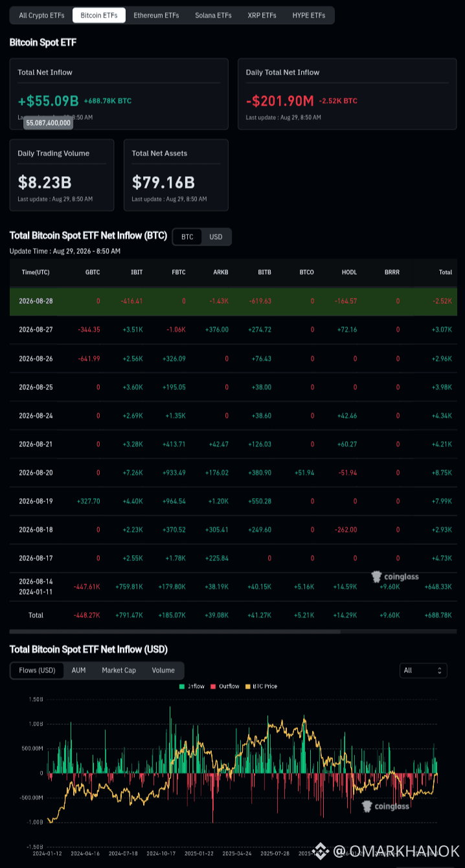Toggle net inflow table to BTC
The height and width of the screenshot is (868, 465).
pyautogui.click(x=187, y=237)
